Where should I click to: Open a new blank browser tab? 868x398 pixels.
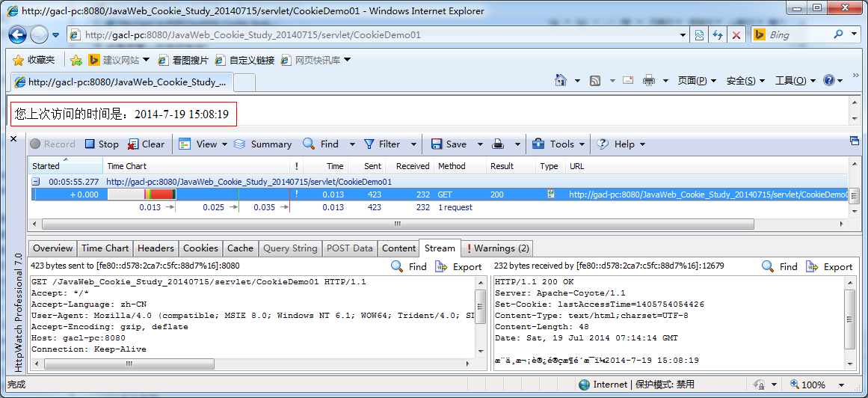tap(244, 82)
